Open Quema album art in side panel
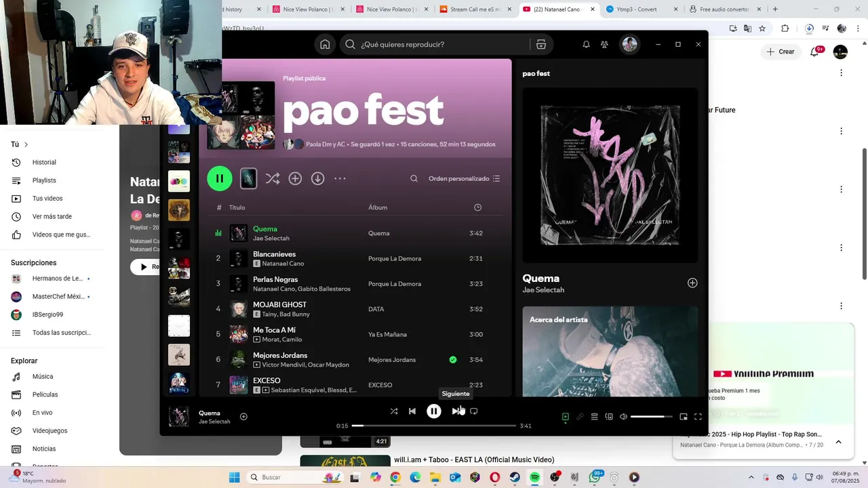This screenshot has width=868, height=488. click(x=610, y=175)
